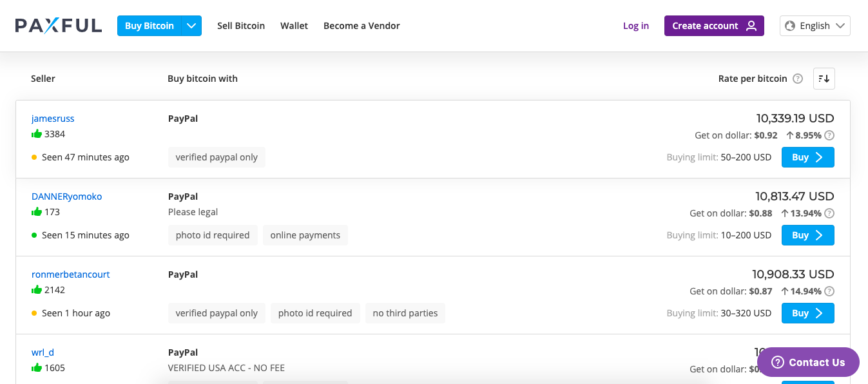This screenshot has height=384, width=868.
Task: Open the Contact Us chat button
Action: [808, 362]
